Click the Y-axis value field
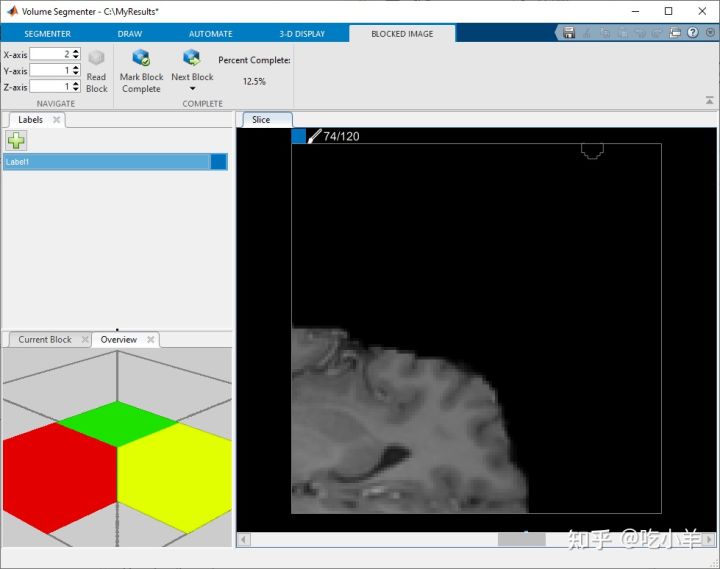This screenshot has width=720, height=569. pyautogui.click(x=49, y=70)
